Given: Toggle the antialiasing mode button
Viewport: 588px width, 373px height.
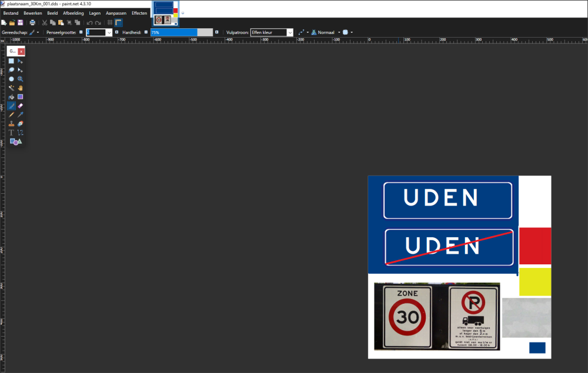Looking at the screenshot, I should coord(302,32).
